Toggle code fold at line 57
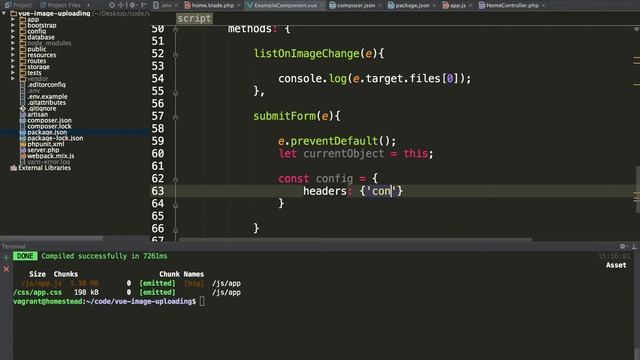The width and height of the screenshot is (640, 360). 176,117
